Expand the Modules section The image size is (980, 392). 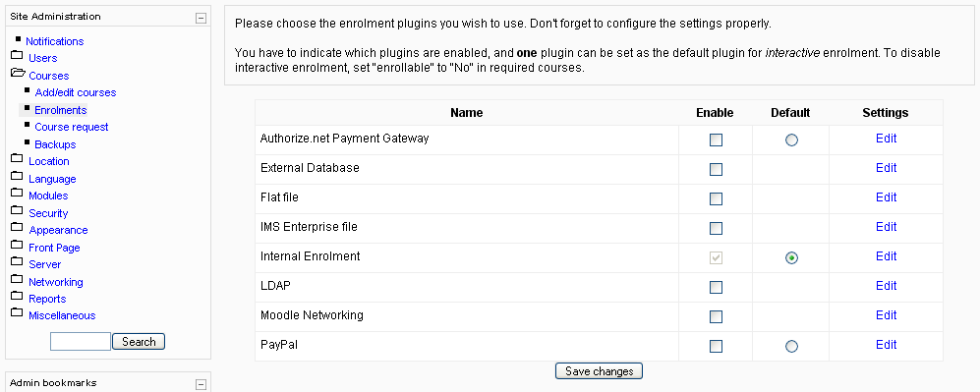click(x=48, y=196)
